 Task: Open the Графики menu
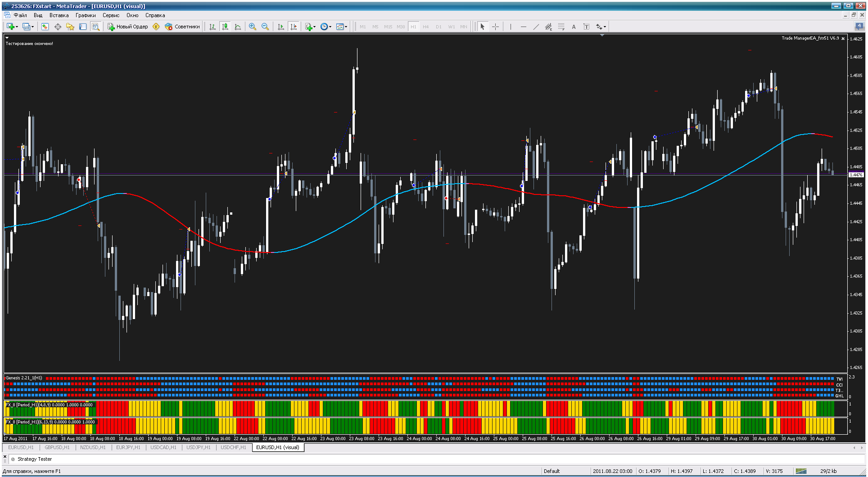pos(86,15)
